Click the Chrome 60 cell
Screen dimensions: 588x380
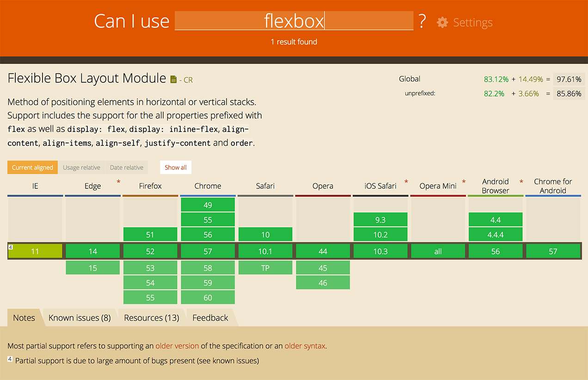pyautogui.click(x=208, y=298)
